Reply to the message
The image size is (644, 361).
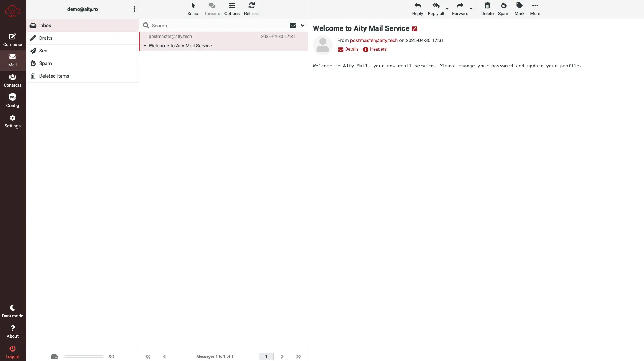[x=417, y=9]
